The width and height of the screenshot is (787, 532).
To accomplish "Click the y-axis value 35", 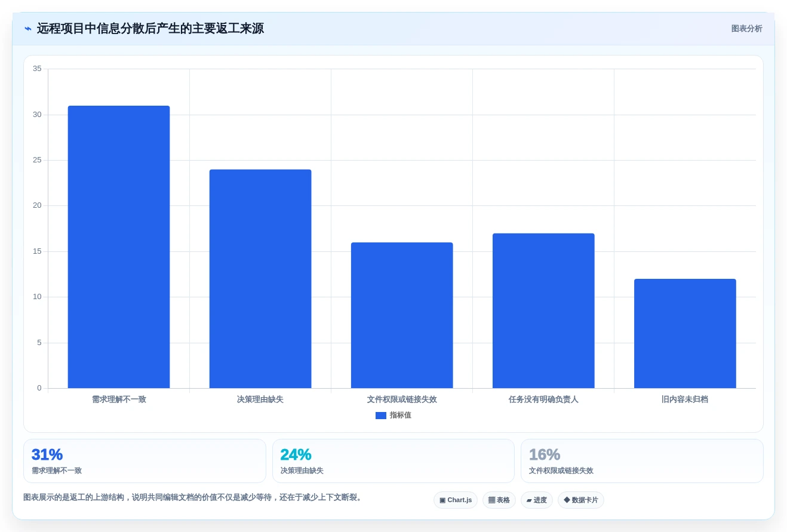I will pyautogui.click(x=37, y=69).
